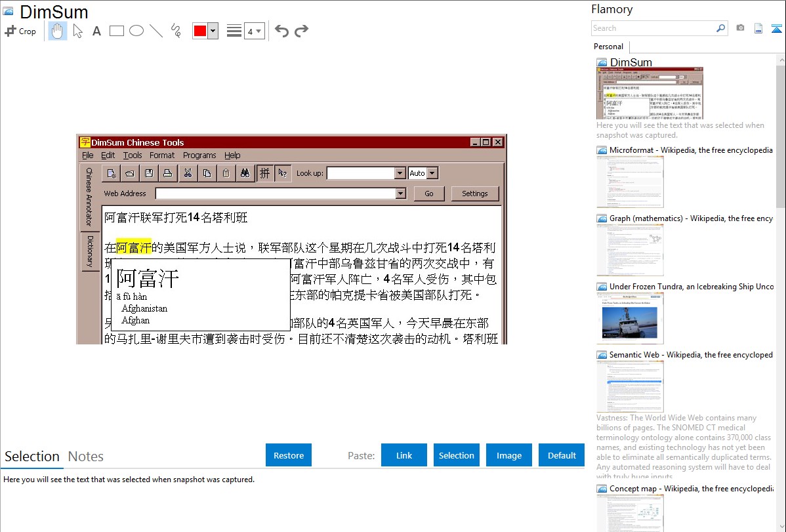Open the Help menu in DimSum

(232, 155)
